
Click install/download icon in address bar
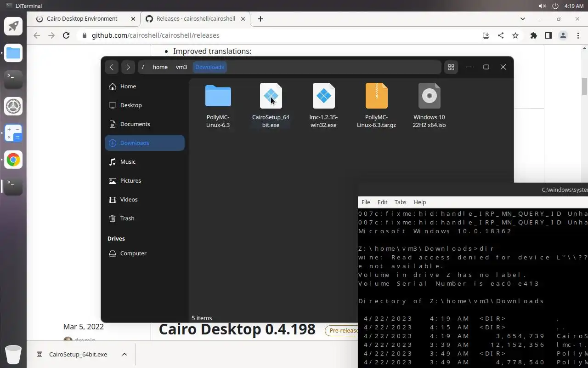click(x=486, y=35)
